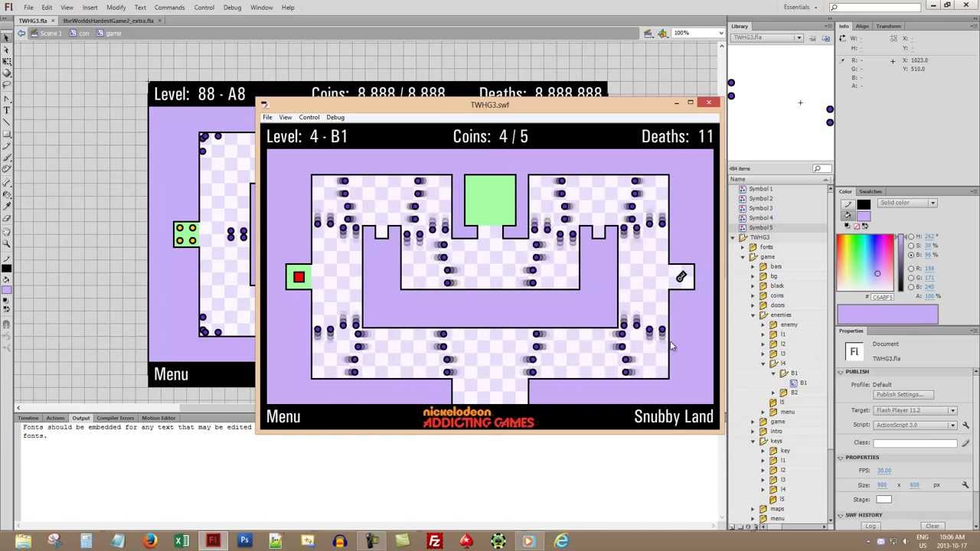Select the Rectangle tool

(7, 134)
